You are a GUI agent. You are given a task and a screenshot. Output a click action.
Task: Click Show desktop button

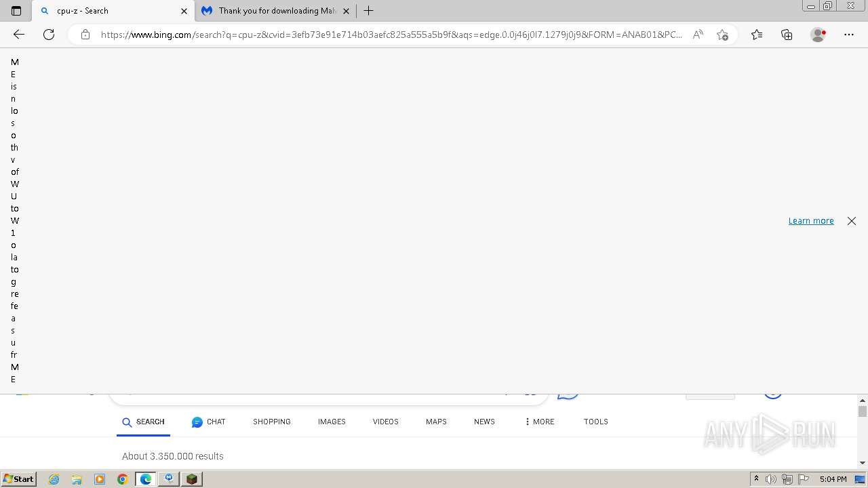(861, 479)
